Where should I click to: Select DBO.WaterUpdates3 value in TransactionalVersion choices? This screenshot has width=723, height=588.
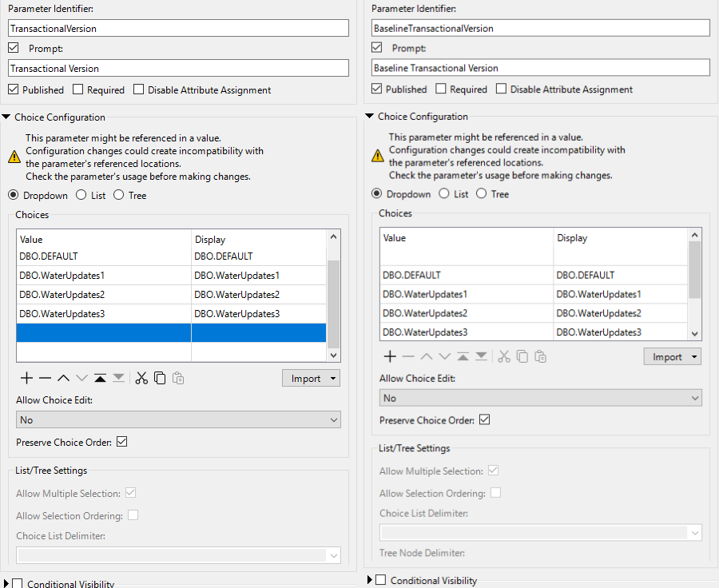104,314
